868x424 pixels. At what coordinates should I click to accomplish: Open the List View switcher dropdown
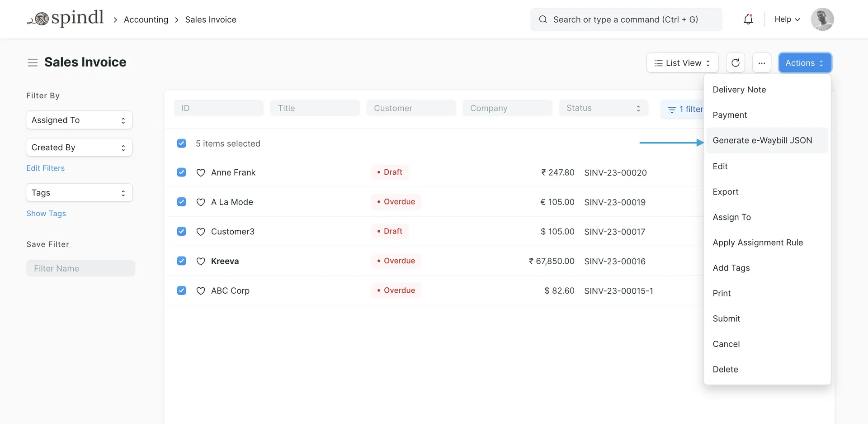tap(682, 63)
